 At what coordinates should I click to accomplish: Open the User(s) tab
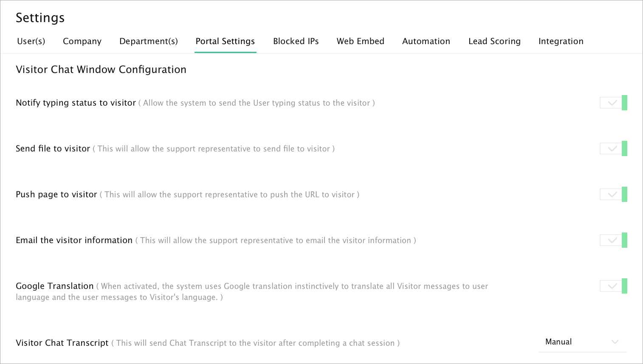[31, 41]
